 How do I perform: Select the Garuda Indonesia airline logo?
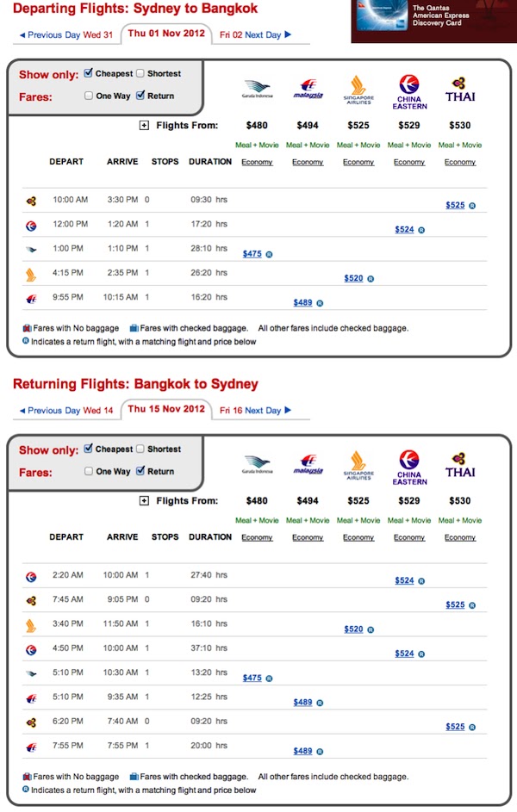[x=257, y=89]
